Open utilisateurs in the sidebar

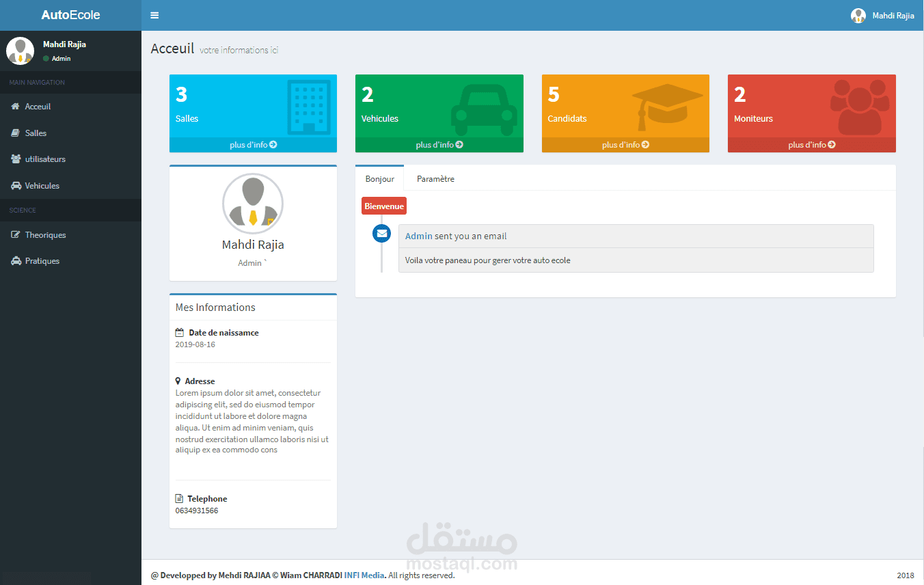point(70,159)
